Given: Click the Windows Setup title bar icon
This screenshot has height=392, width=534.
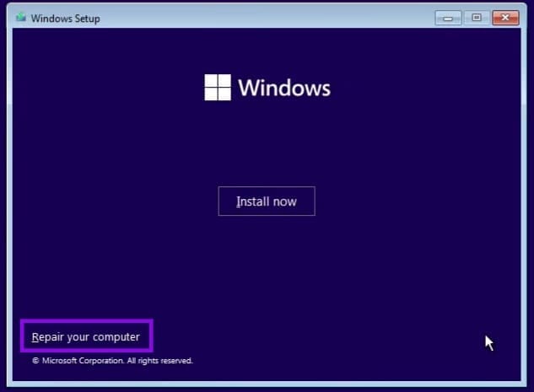Looking at the screenshot, I should coord(21,17).
